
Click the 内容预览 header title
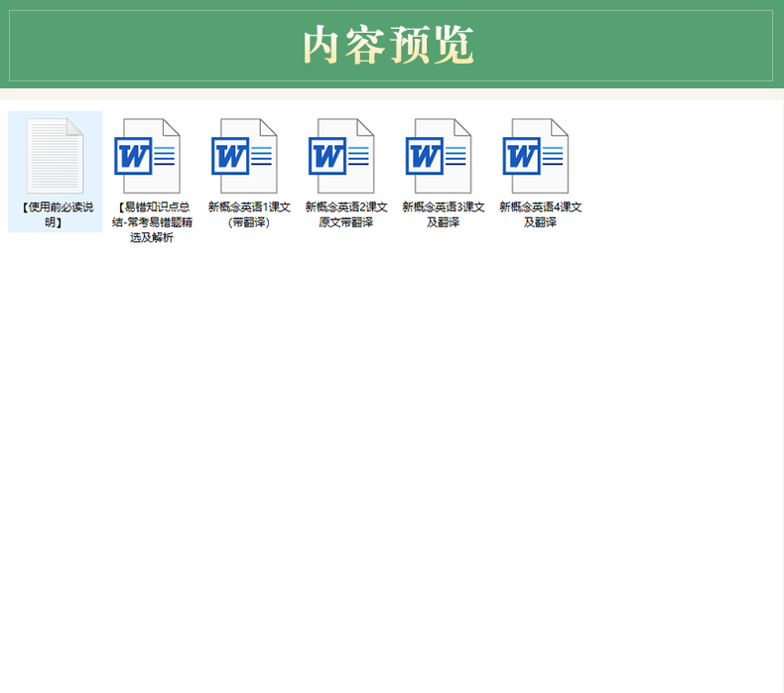388,45
